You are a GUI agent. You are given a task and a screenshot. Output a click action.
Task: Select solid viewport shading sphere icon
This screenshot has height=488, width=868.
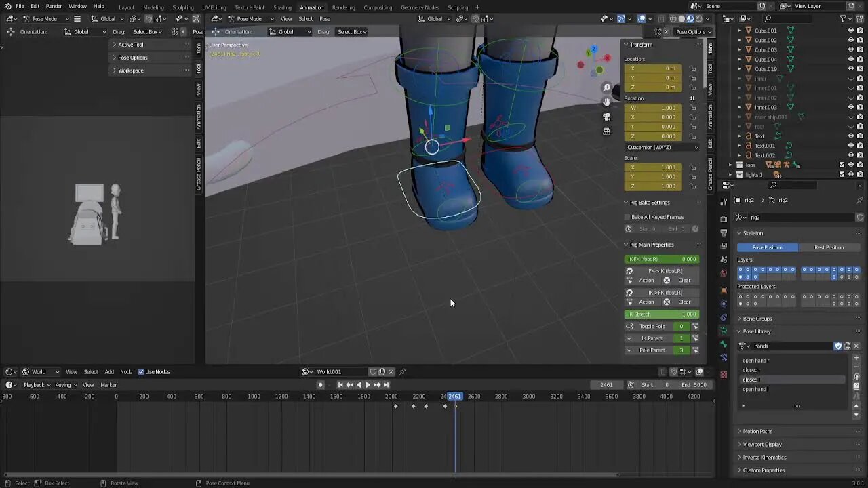(x=682, y=18)
